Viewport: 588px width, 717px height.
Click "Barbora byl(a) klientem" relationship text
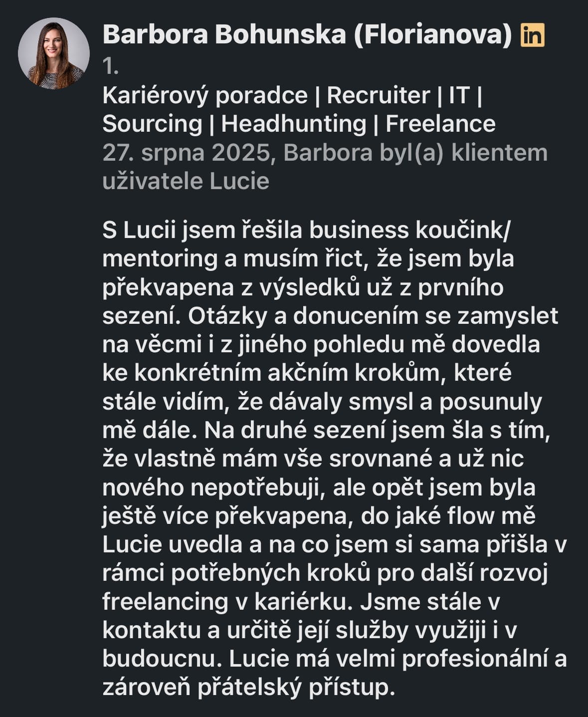coord(415,153)
